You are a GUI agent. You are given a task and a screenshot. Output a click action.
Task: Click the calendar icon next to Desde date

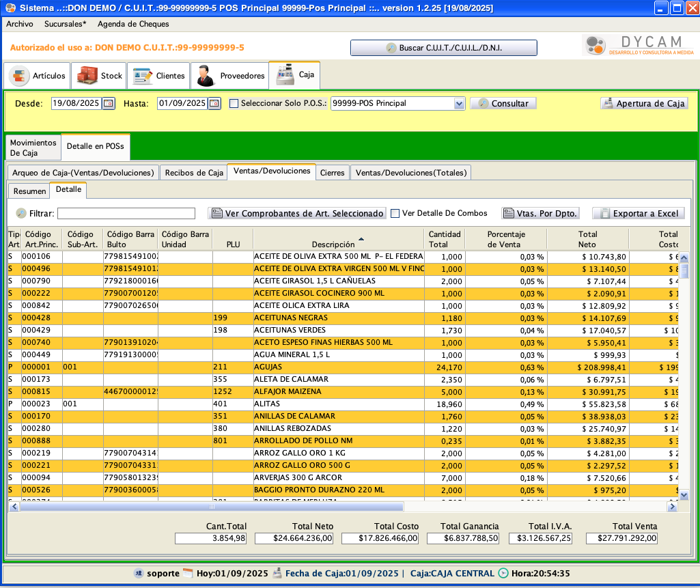coord(109,104)
